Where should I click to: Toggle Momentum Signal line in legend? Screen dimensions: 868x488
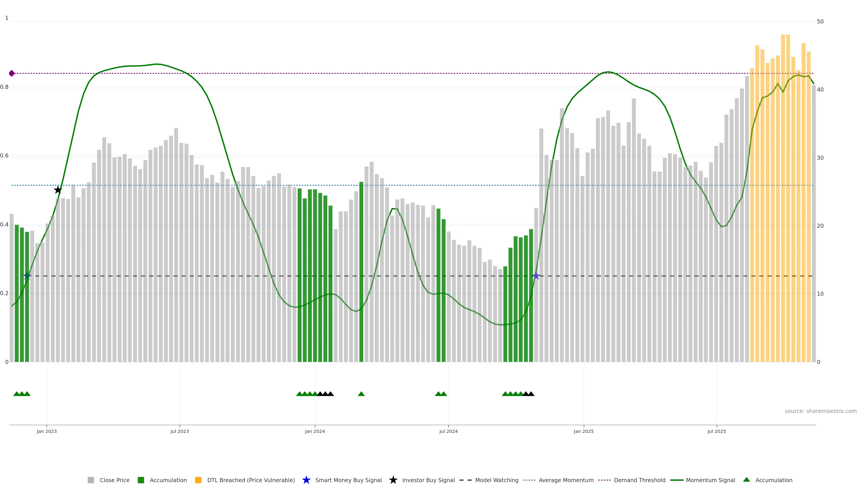[710, 480]
